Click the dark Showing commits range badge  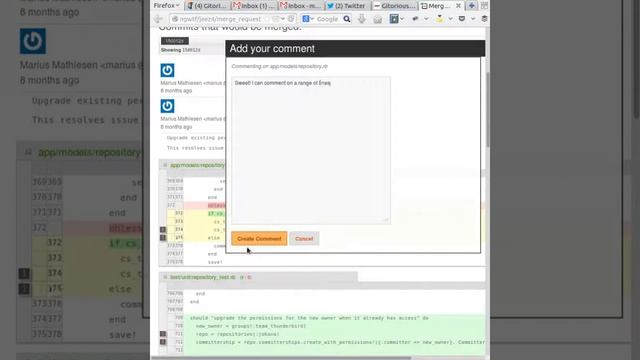point(175,41)
